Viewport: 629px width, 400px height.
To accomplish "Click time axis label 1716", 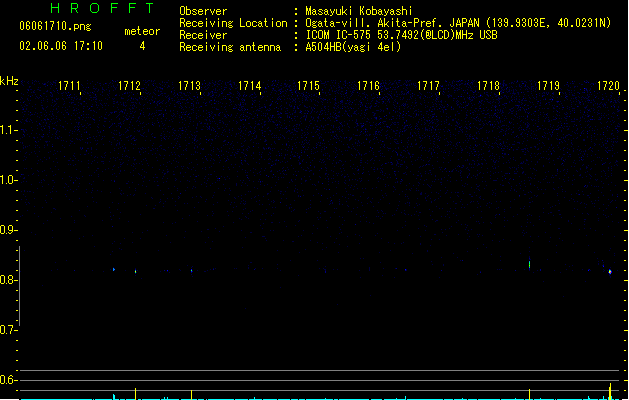I will tap(368, 86).
